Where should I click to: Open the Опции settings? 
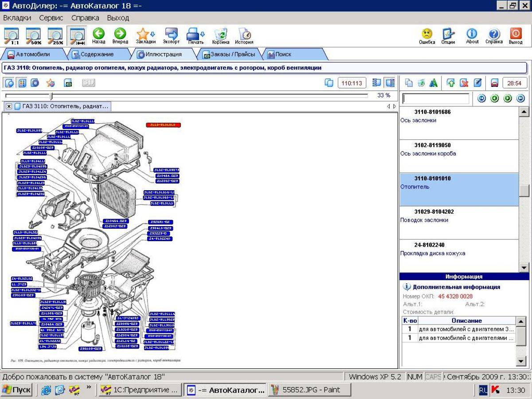448,35
